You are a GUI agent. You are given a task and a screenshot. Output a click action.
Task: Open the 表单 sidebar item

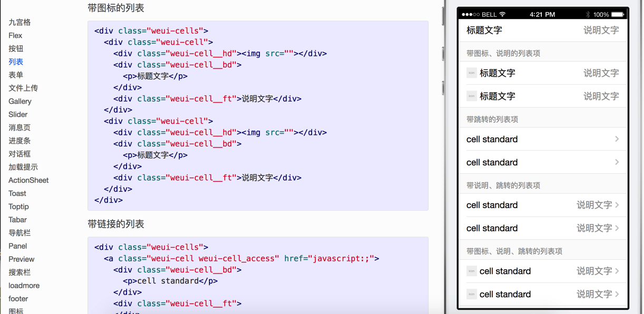point(16,75)
